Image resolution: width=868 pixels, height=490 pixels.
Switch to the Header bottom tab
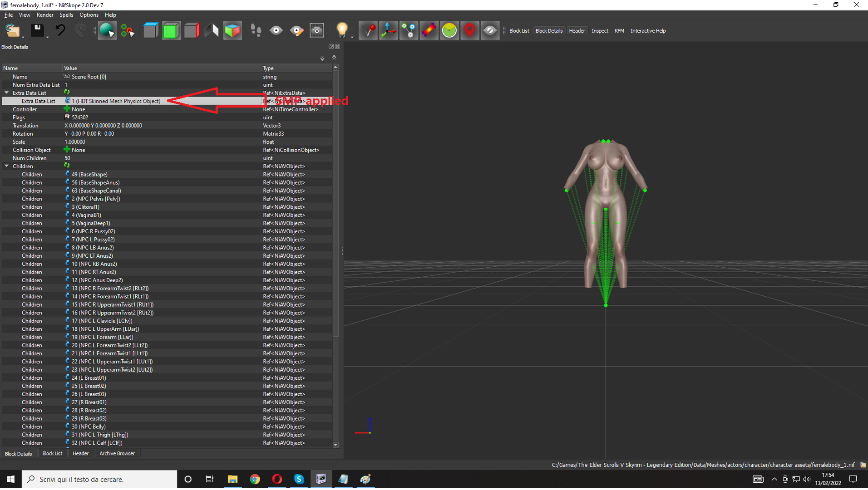[x=80, y=454]
